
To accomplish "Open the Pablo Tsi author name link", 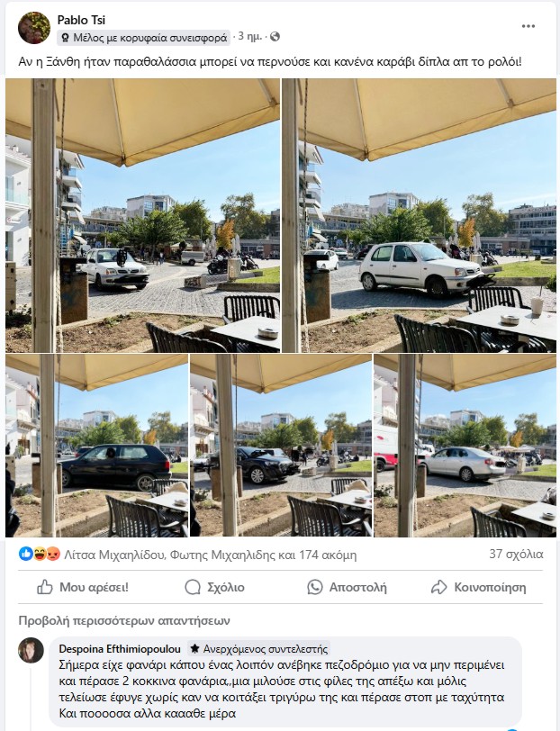I will point(81,20).
